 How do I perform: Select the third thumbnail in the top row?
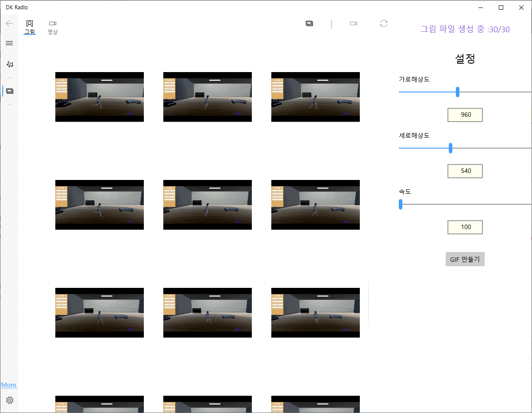316,97
